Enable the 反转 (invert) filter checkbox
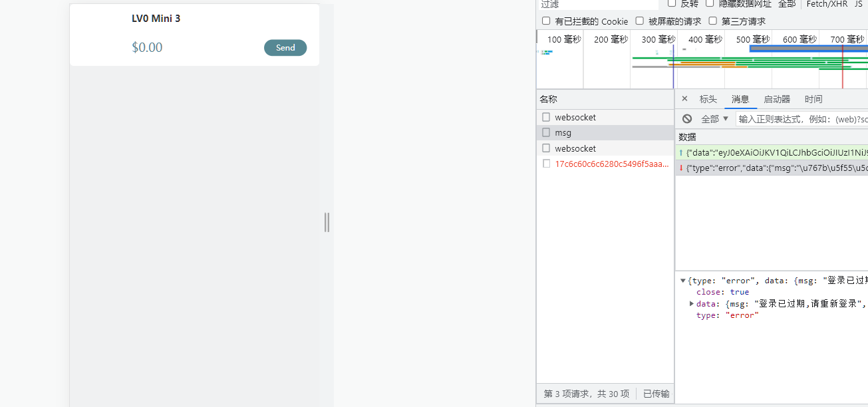 coord(672,3)
